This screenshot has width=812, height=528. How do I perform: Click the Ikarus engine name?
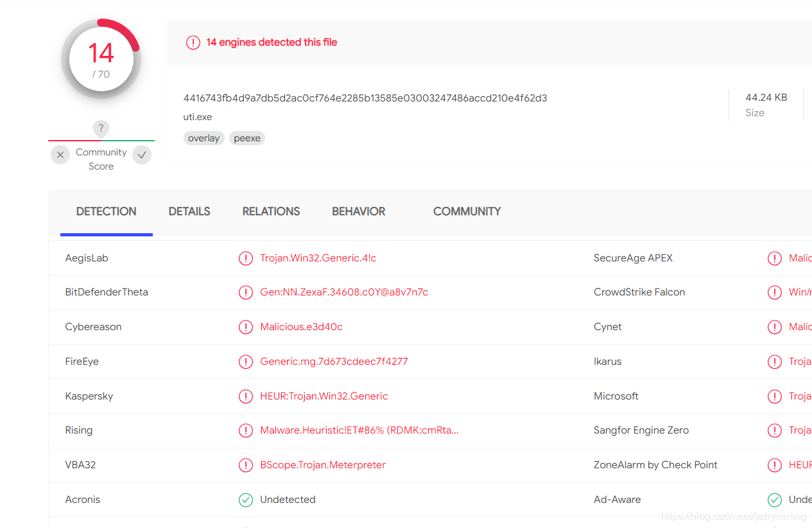tap(608, 362)
